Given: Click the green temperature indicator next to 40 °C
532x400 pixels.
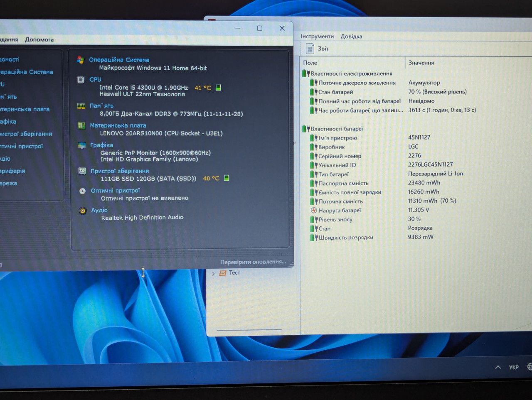Looking at the screenshot, I should pos(227,178).
